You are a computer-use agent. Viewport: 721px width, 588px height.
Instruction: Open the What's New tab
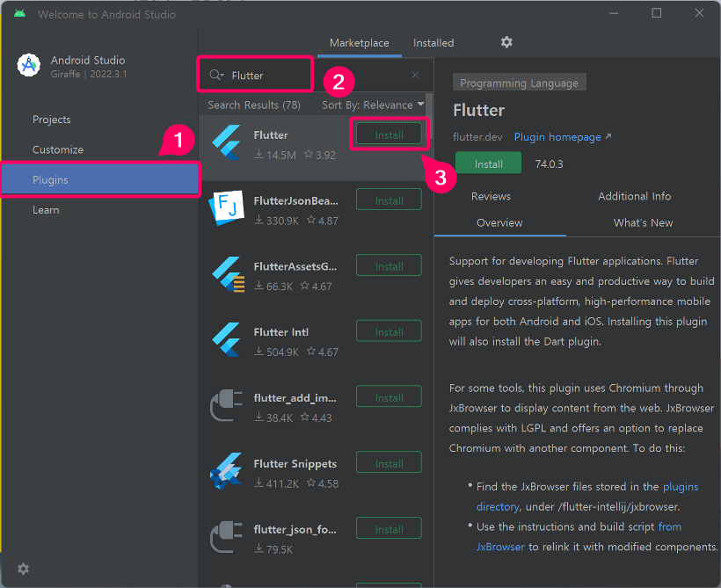coord(643,223)
